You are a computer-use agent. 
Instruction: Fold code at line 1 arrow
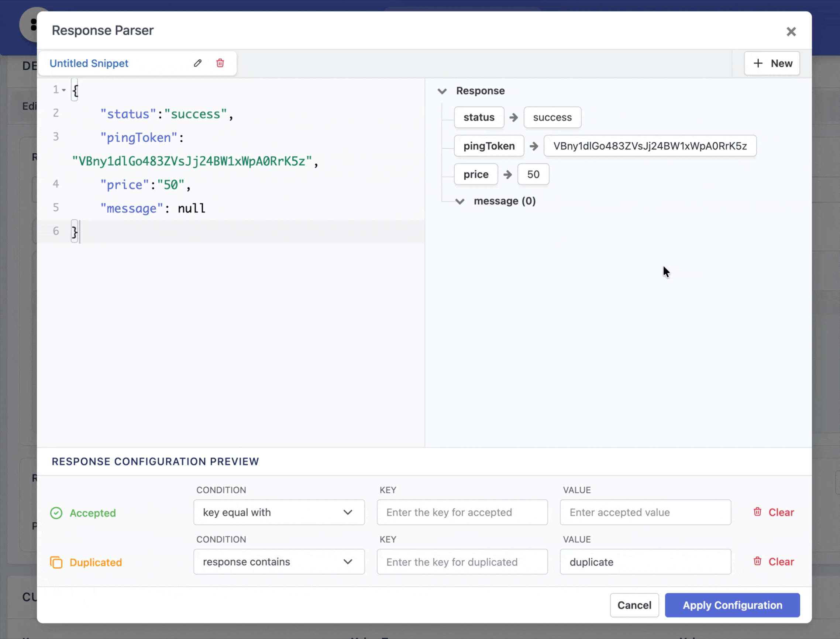click(64, 90)
